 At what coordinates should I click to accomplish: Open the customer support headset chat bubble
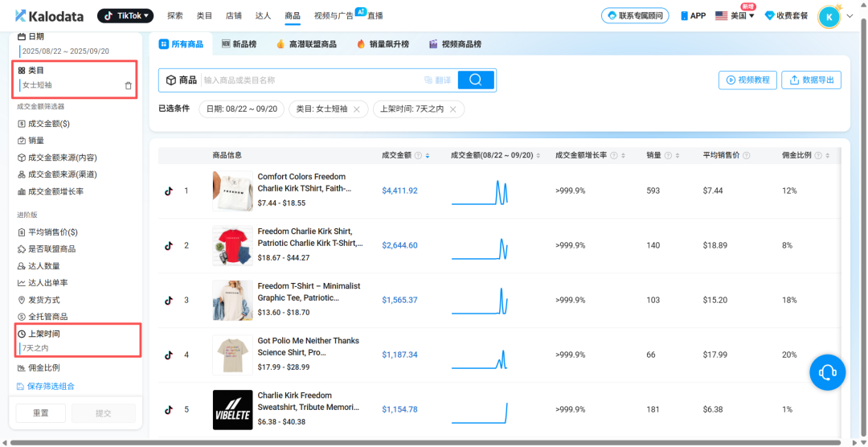pyautogui.click(x=827, y=372)
